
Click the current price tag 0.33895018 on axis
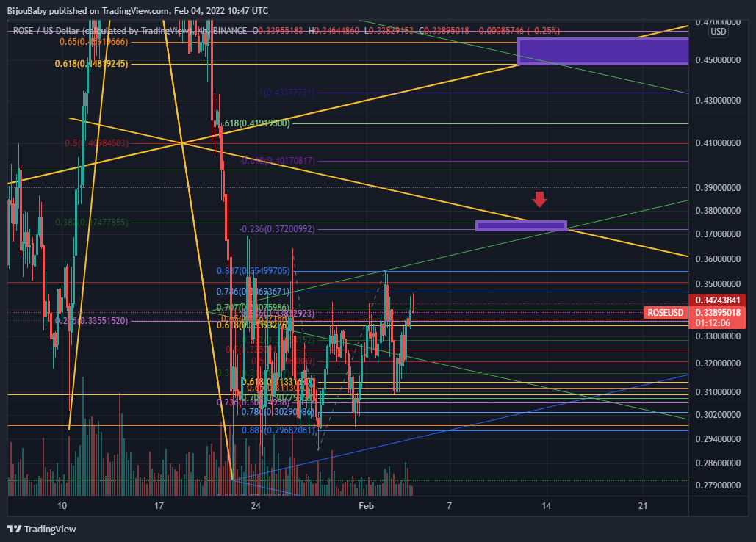(x=717, y=313)
